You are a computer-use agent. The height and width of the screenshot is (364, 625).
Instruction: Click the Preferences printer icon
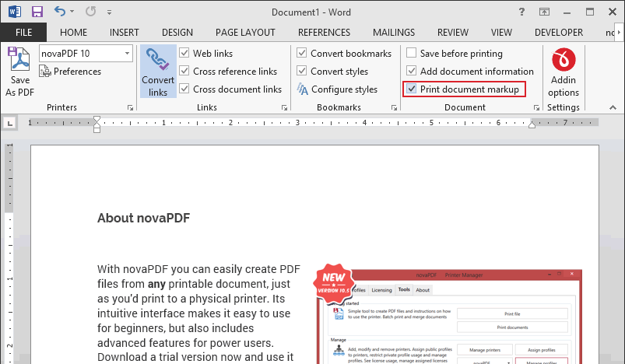tap(45, 72)
